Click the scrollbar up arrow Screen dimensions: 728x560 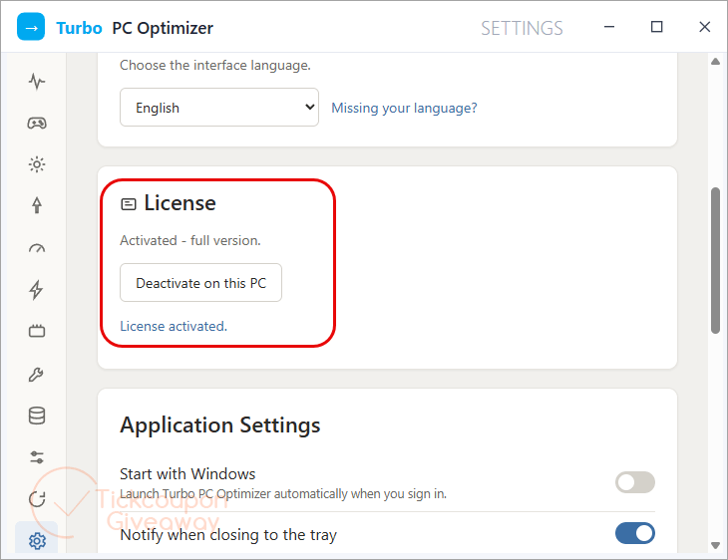coord(715,62)
